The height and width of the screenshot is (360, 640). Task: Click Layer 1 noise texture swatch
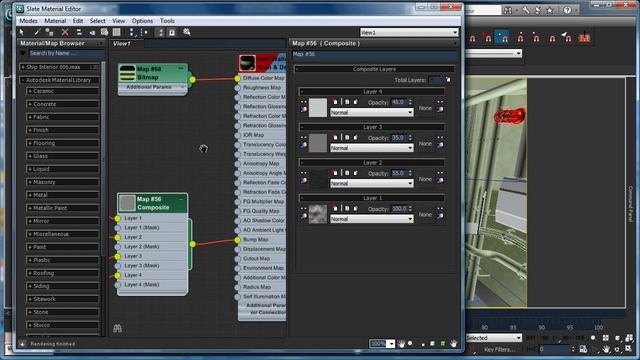[x=318, y=214]
